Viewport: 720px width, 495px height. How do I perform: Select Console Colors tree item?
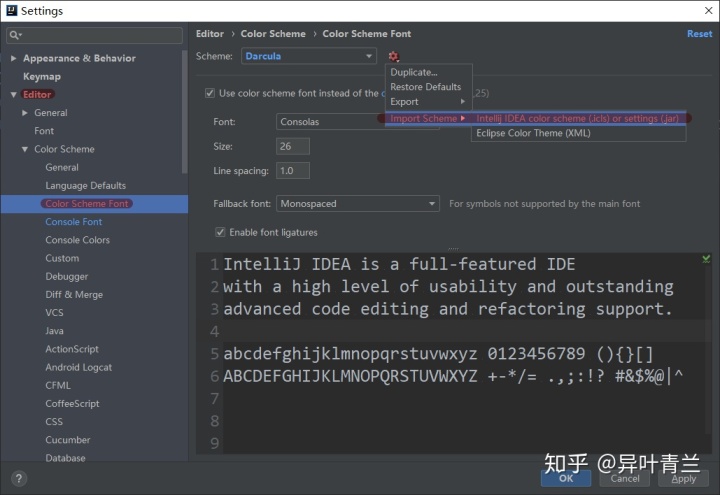pyautogui.click(x=78, y=240)
